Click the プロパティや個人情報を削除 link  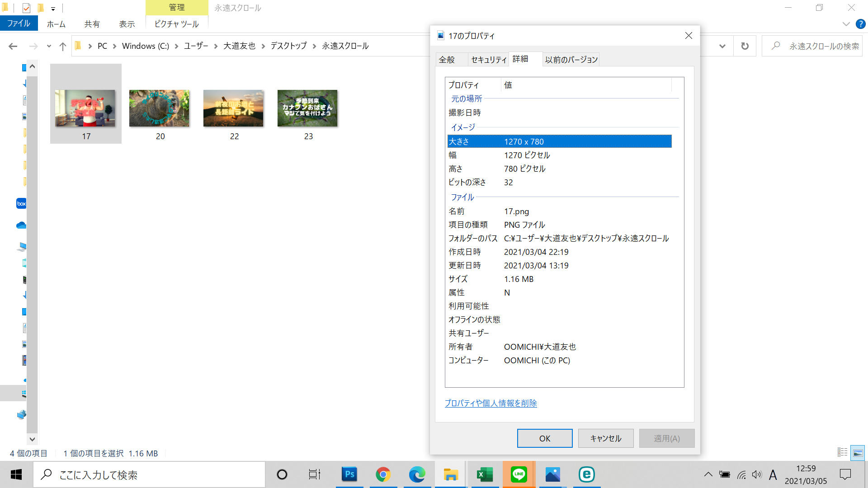[x=491, y=403]
